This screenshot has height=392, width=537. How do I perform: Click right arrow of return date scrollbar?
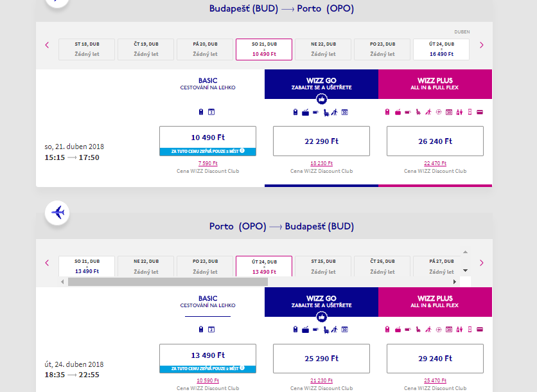pyautogui.click(x=455, y=281)
